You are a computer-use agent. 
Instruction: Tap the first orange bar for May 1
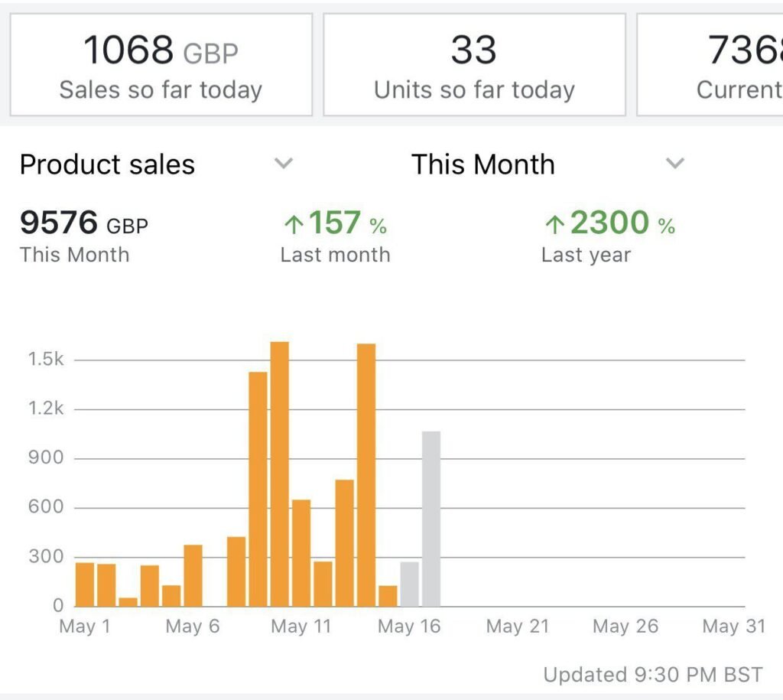pyautogui.click(x=84, y=584)
